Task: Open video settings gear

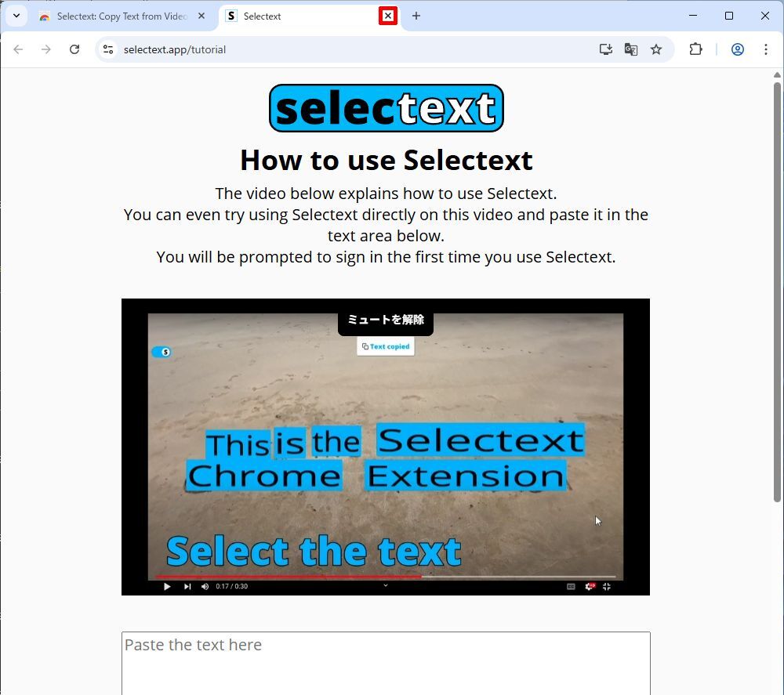Action: 590,587
